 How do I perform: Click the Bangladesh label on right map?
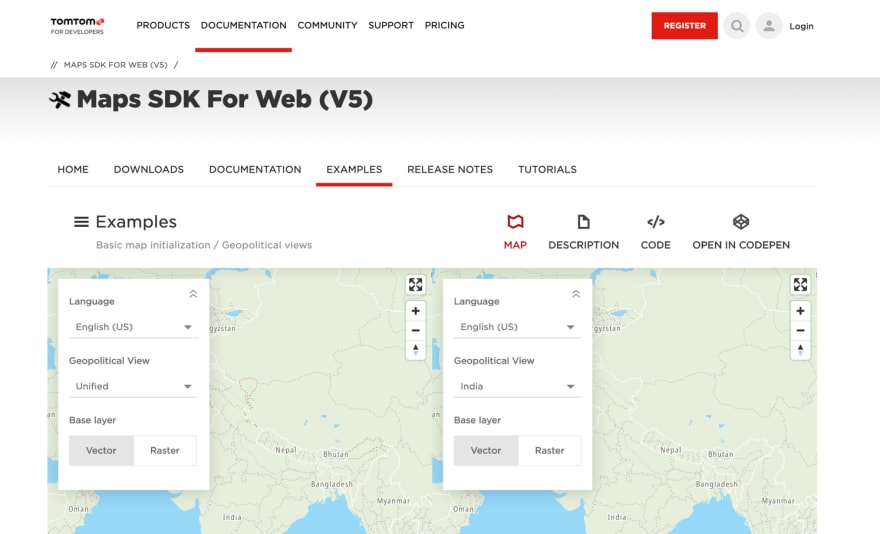coord(717,483)
